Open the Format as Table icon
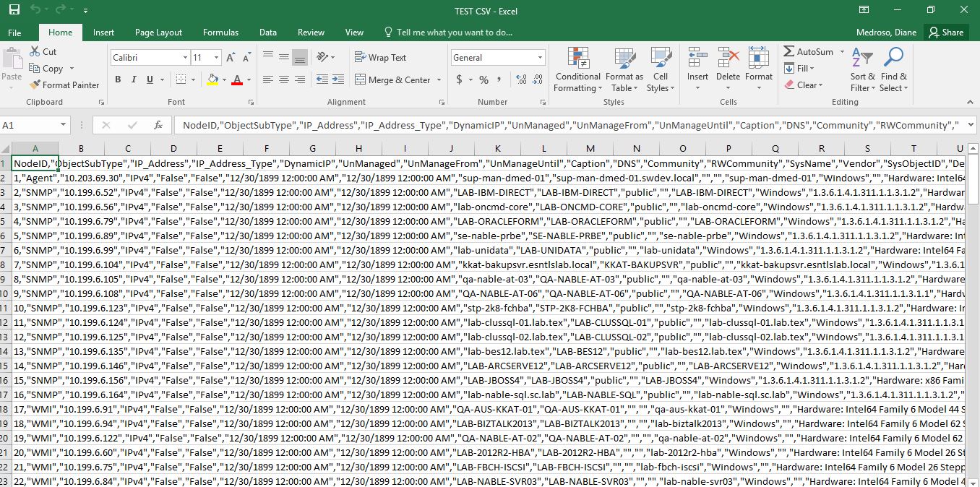980x487 pixels. coord(624,59)
